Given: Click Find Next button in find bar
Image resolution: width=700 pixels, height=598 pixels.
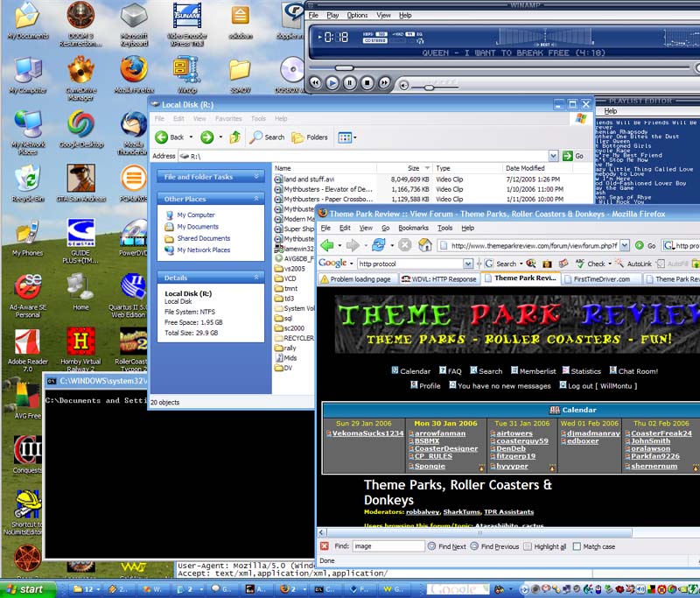Looking at the screenshot, I should point(447,546).
